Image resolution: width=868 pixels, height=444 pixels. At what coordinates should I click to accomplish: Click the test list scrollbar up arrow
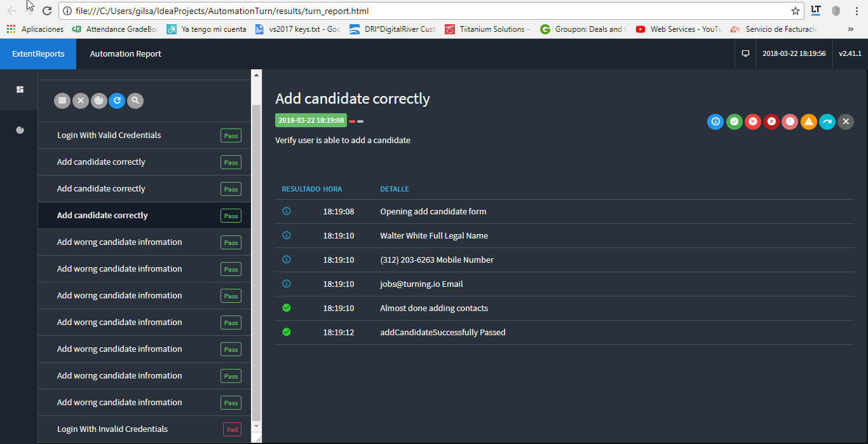coord(257,74)
